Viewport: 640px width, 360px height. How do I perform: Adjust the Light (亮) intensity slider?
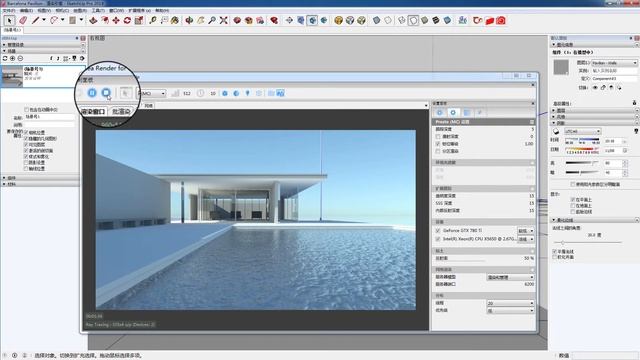coord(582,163)
